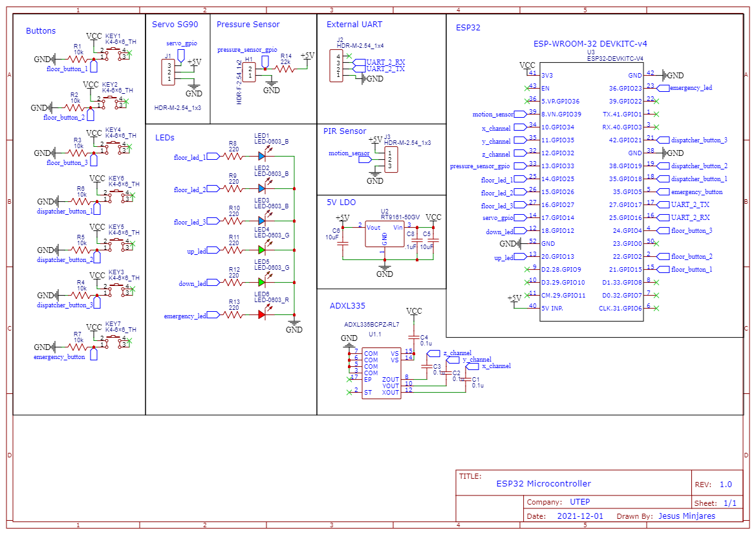The image size is (756, 535).
Task: Select the red LED6 emergency diode
Action: pos(262,314)
